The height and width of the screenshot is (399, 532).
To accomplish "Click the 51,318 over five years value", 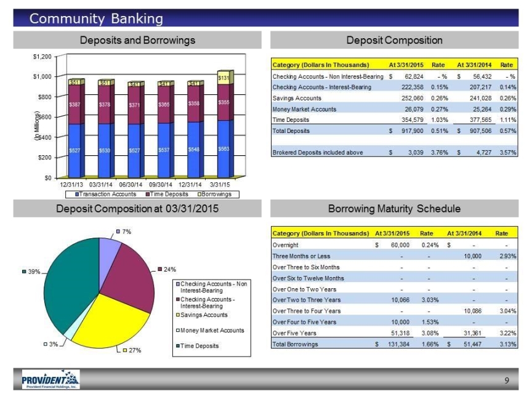I will click(400, 333).
